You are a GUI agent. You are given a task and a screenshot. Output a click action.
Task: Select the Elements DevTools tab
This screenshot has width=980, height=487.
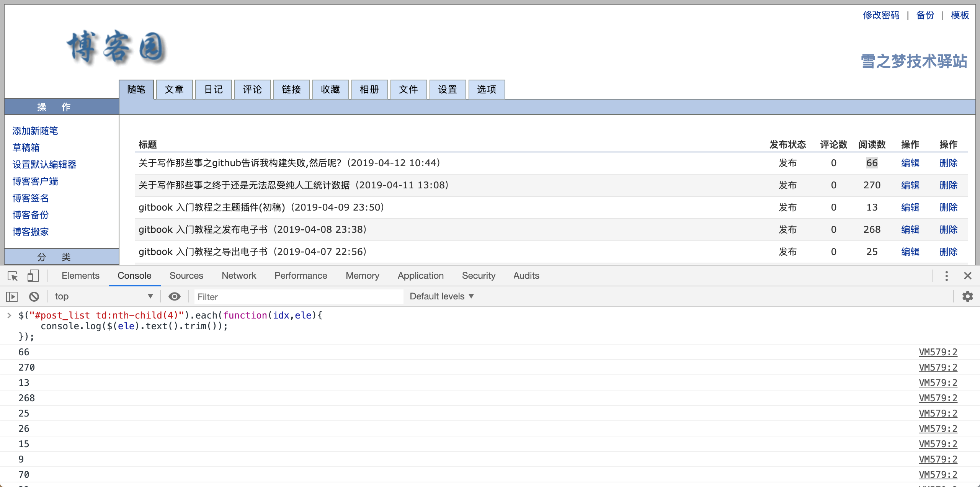pos(80,276)
